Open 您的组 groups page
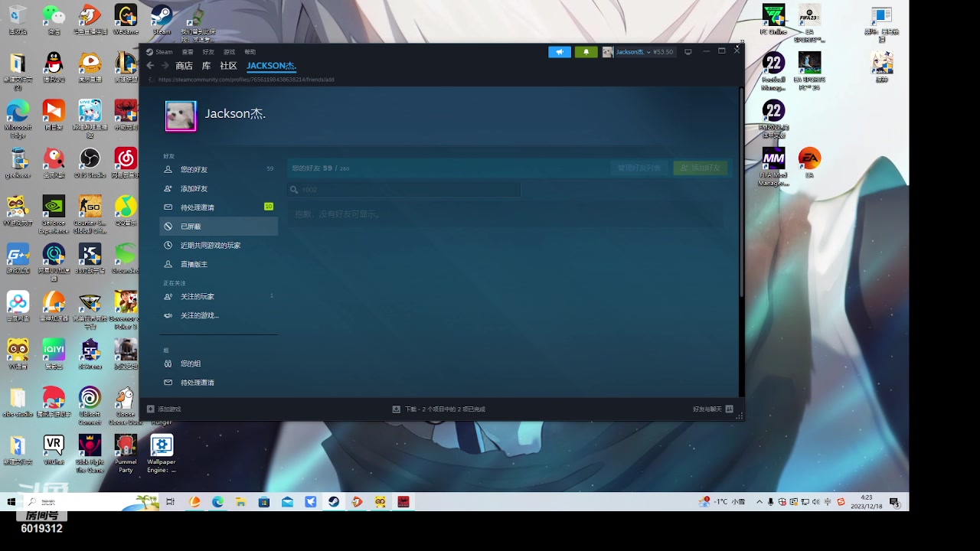Image resolution: width=980 pixels, height=551 pixels. (x=218, y=364)
